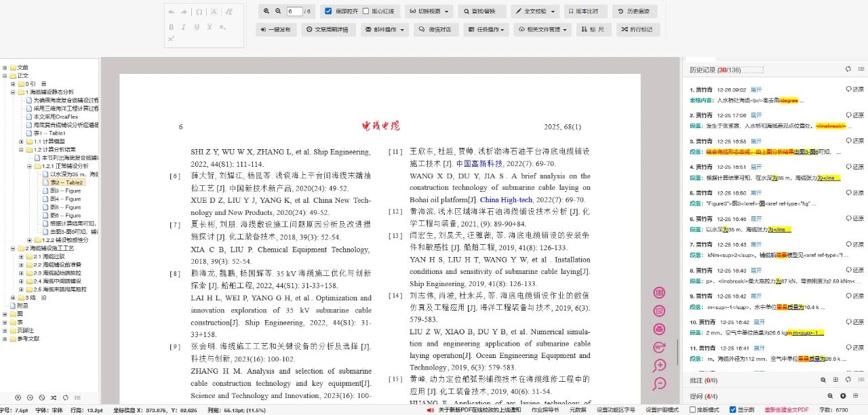868x415 pixels.
Task: Apply bold formatting with the B icon
Action: 172,27
